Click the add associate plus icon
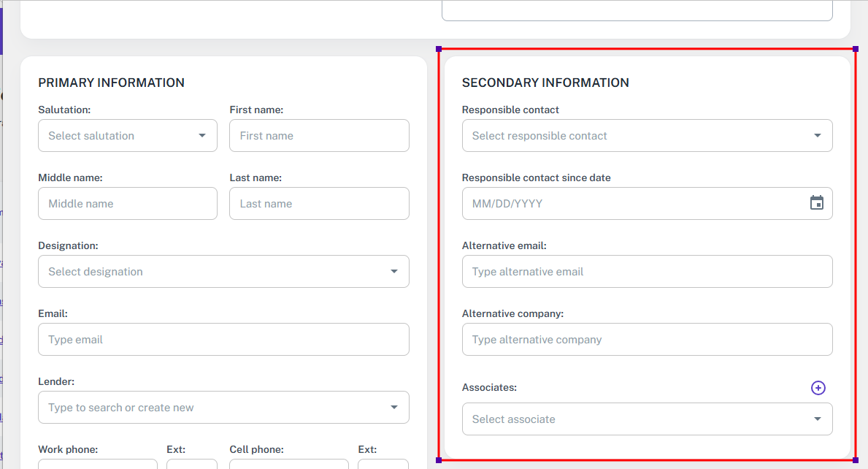This screenshot has width=868, height=469. tap(818, 388)
